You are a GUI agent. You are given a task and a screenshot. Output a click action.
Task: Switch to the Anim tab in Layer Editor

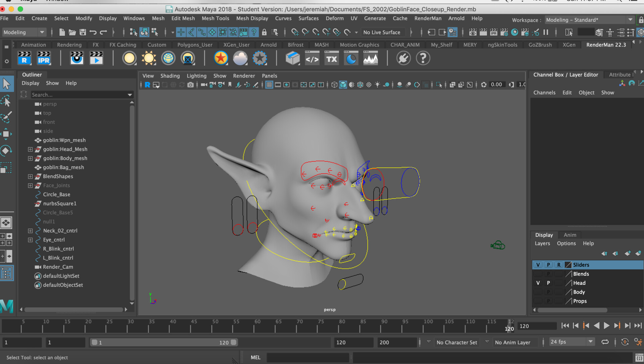[570, 235]
